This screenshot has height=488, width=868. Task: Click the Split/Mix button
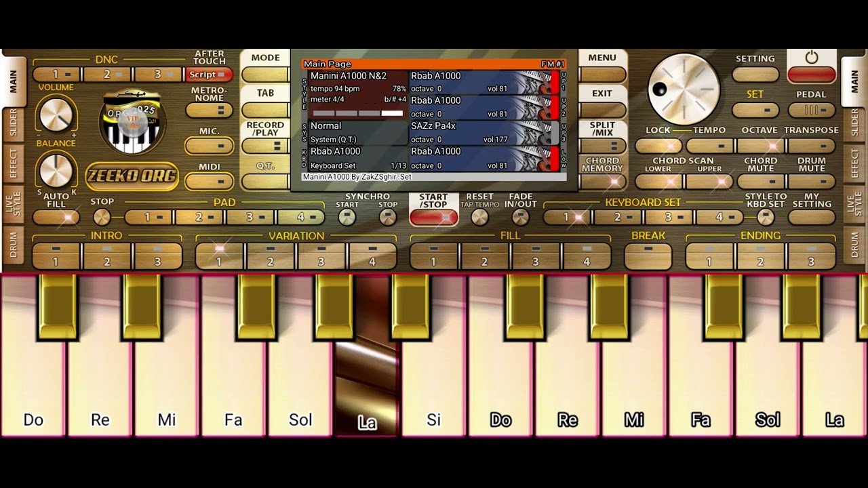(602, 146)
